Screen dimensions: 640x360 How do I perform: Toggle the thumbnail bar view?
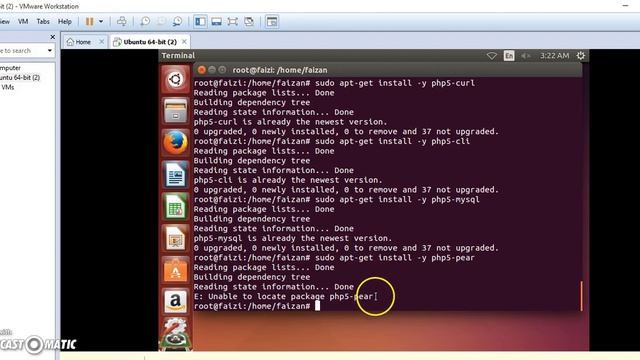[x=216, y=22]
